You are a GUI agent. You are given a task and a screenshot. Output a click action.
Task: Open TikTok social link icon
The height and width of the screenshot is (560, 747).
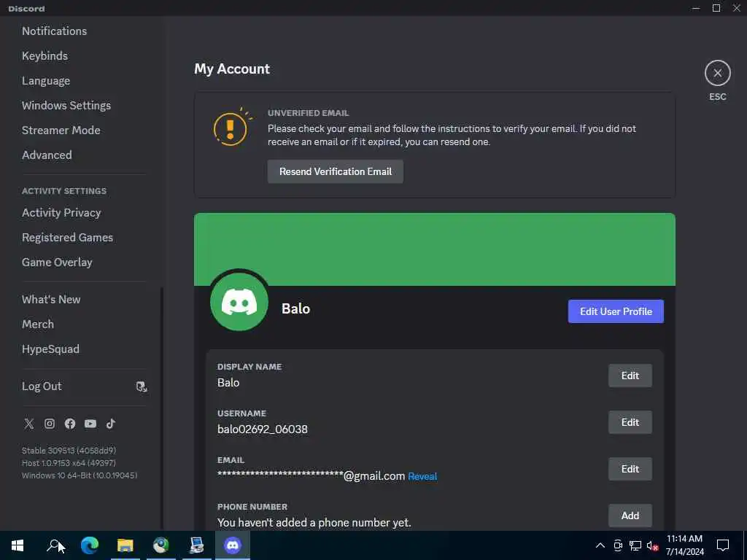[111, 424]
